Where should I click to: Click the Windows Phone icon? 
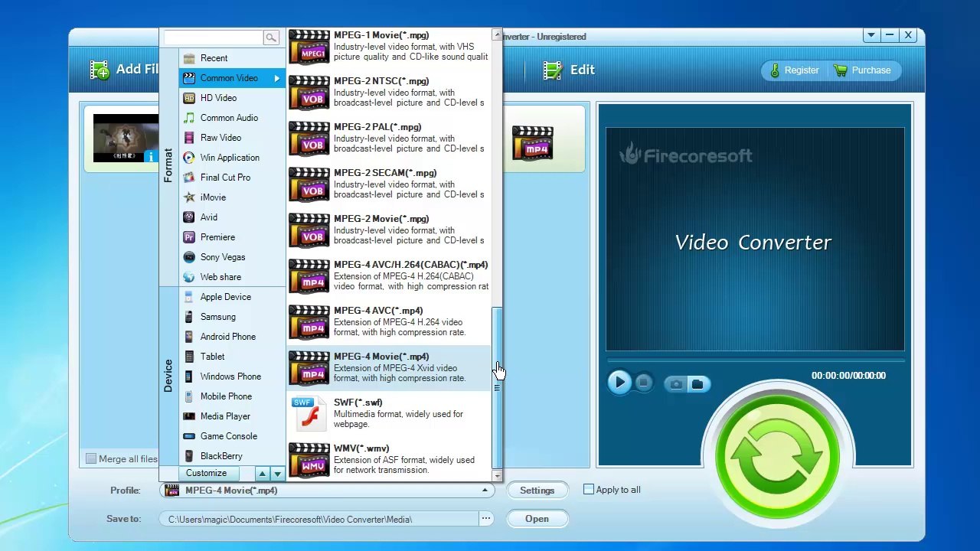click(x=189, y=377)
